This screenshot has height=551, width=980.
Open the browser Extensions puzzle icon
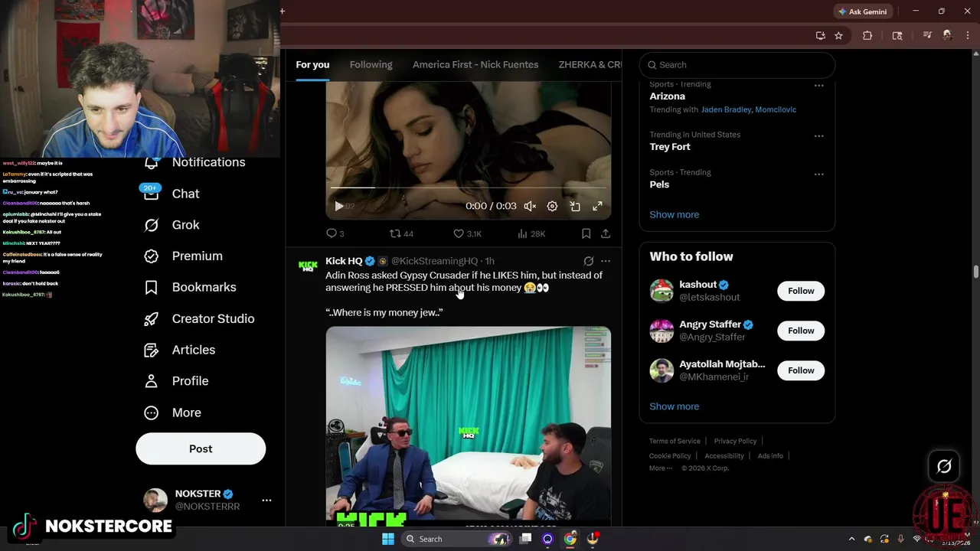tap(867, 35)
